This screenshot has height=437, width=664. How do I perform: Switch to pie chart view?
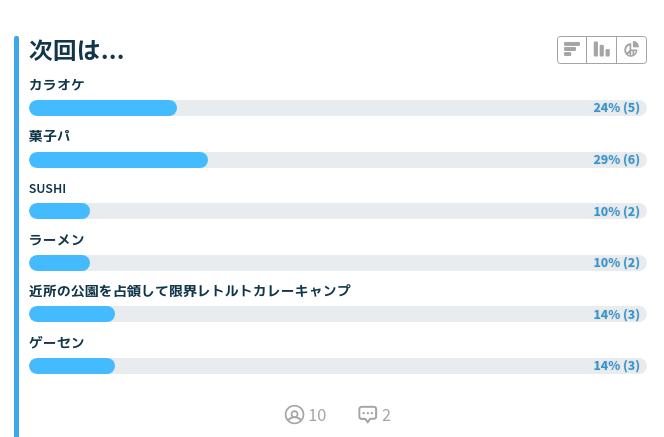tap(631, 50)
